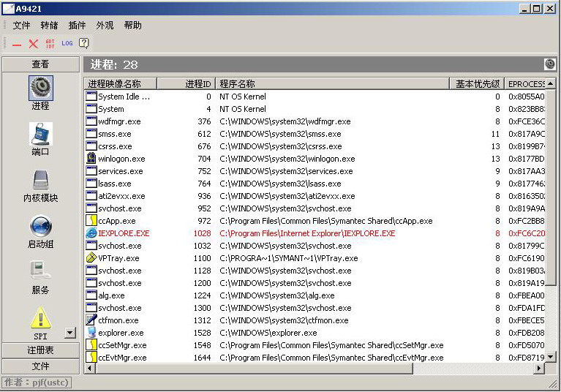Click the 进程: 28 header text
Screen dimensions: 561x392
click(114, 65)
